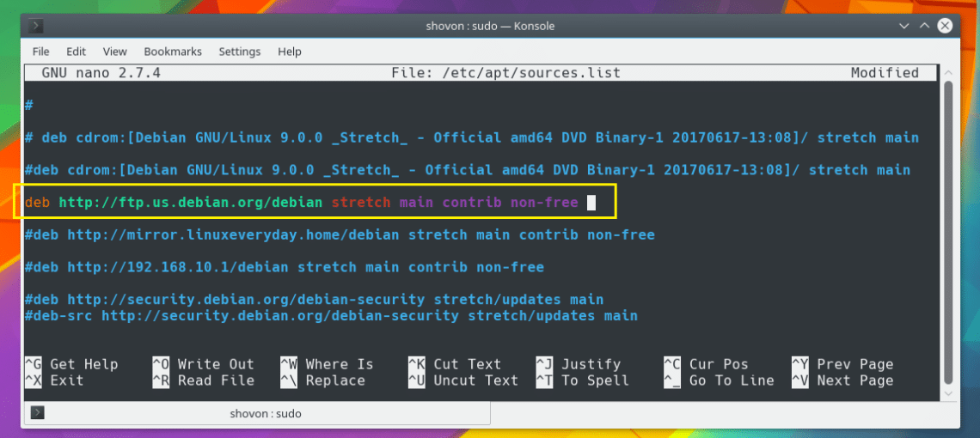Open the Edit menu

(76, 52)
